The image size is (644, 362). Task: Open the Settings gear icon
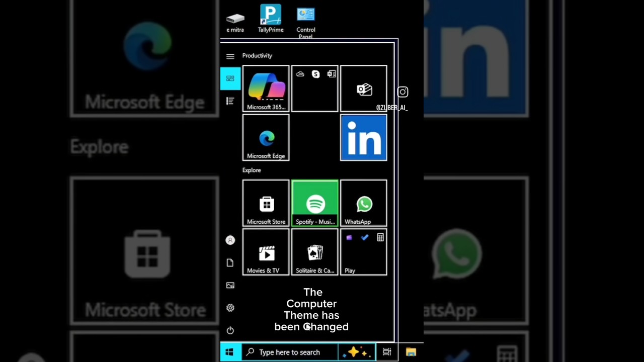[x=230, y=308]
